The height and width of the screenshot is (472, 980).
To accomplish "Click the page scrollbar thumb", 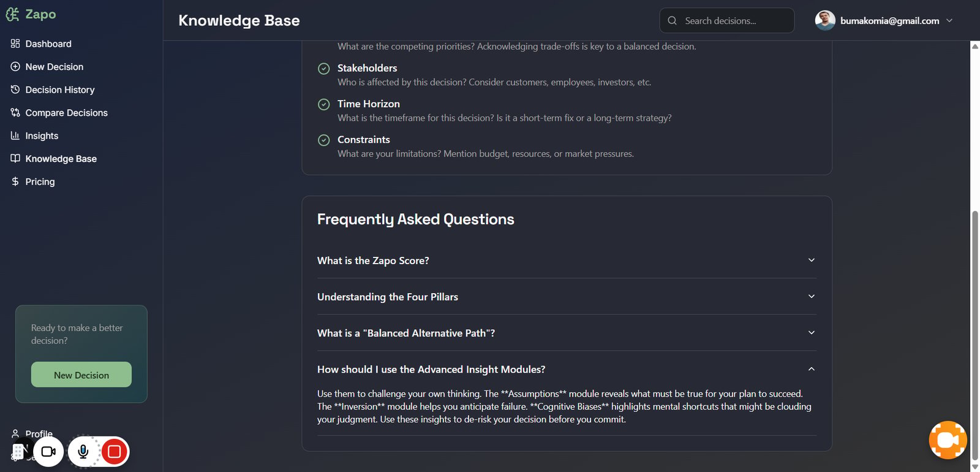I will (975, 335).
